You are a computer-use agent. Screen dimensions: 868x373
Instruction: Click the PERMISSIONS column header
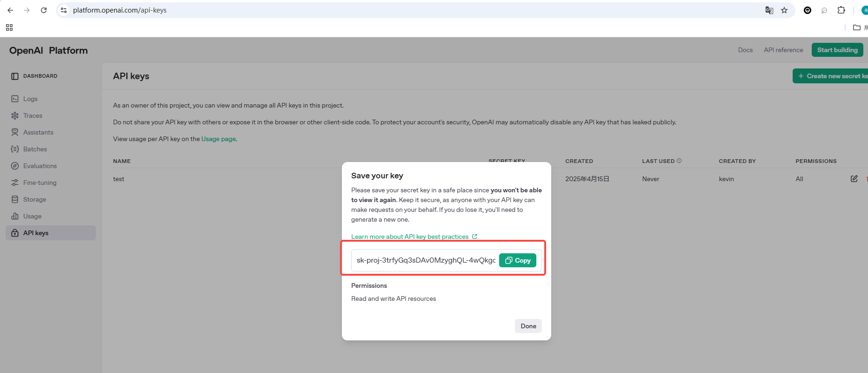pos(816,161)
